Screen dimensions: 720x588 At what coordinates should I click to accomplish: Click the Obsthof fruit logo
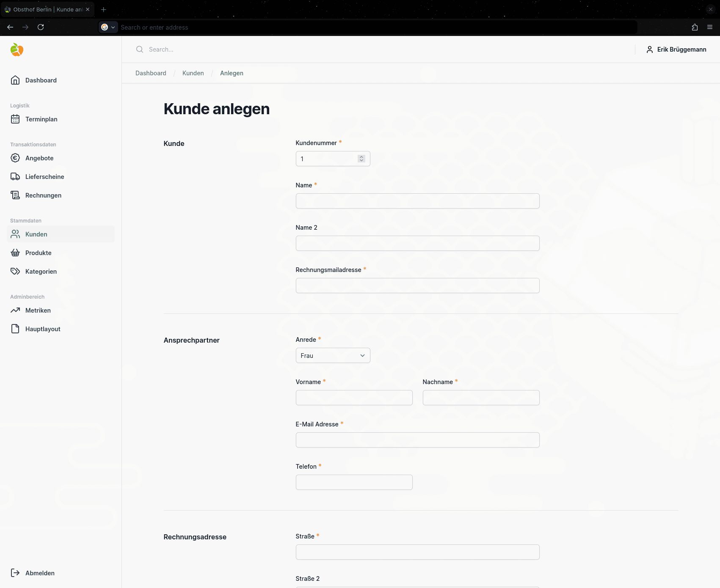click(17, 49)
